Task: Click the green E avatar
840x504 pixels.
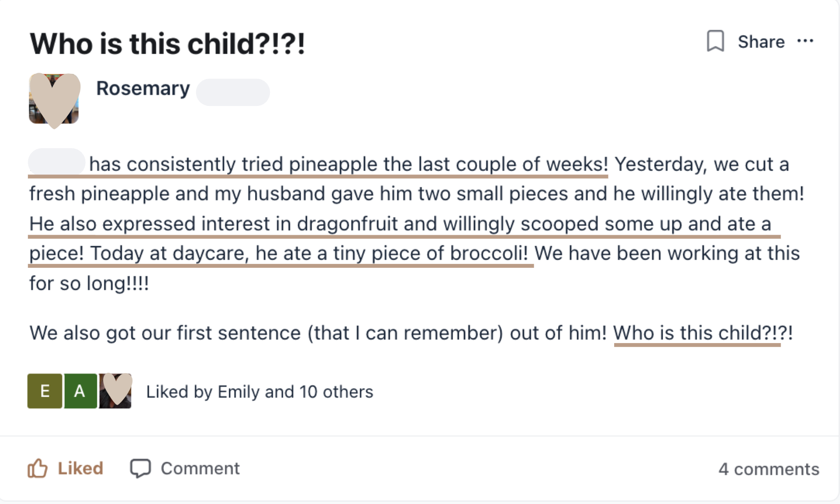Action: tap(45, 391)
